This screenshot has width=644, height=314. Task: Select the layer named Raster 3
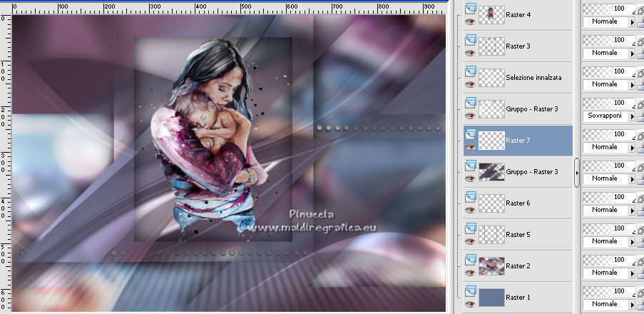(x=518, y=46)
